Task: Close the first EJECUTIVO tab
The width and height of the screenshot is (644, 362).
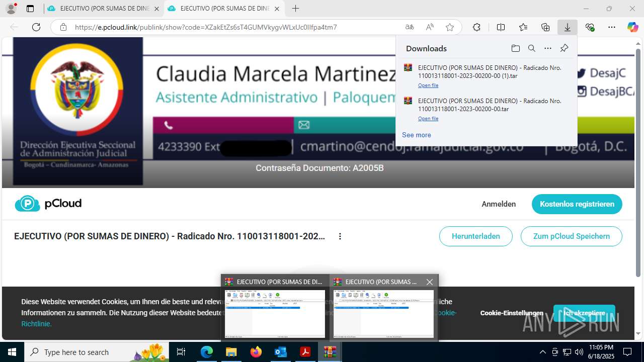Action: coord(156,9)
